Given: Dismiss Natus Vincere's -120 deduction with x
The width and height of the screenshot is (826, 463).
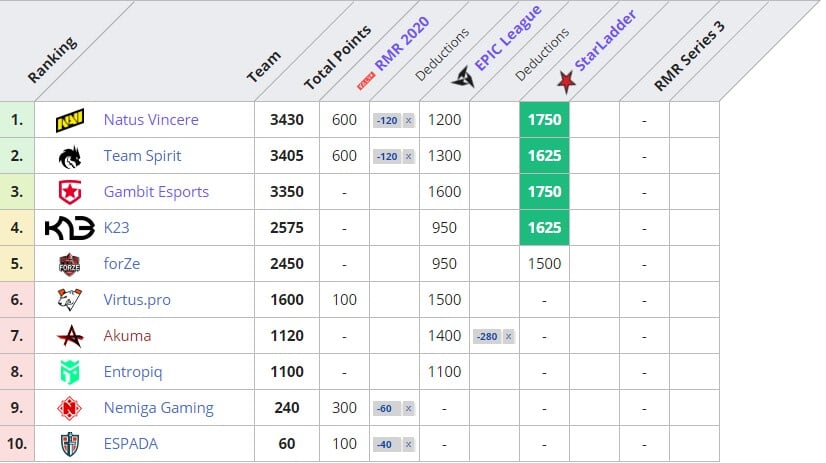Looking at the screenshot, I should [408, 121].
